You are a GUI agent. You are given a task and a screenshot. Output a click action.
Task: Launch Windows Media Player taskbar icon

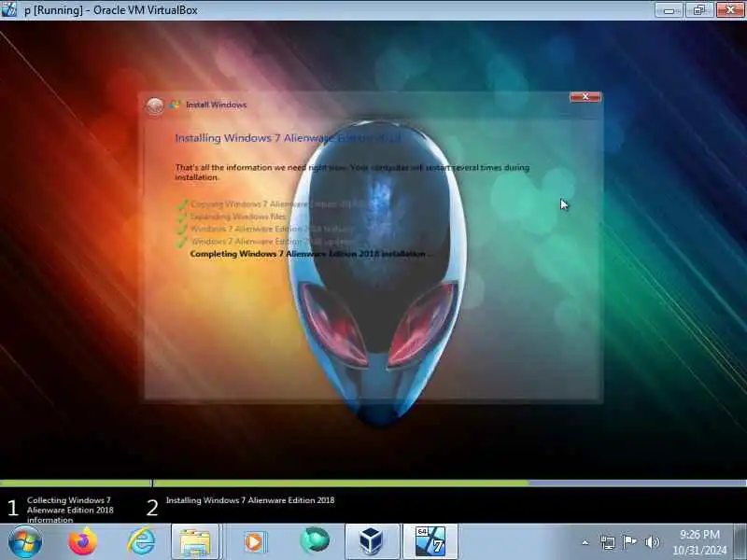pyautogui.click(x=255, y=542)
